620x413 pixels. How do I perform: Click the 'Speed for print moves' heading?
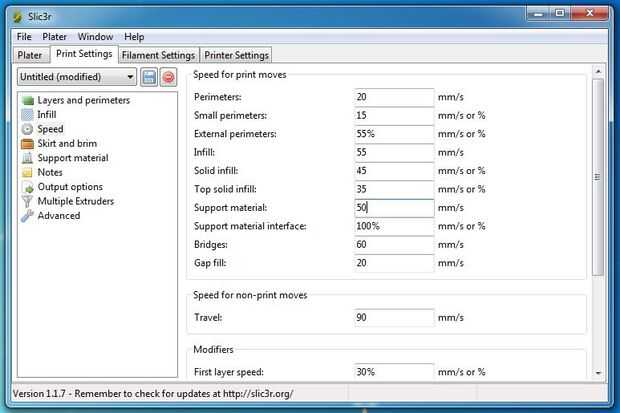(240, 75)
